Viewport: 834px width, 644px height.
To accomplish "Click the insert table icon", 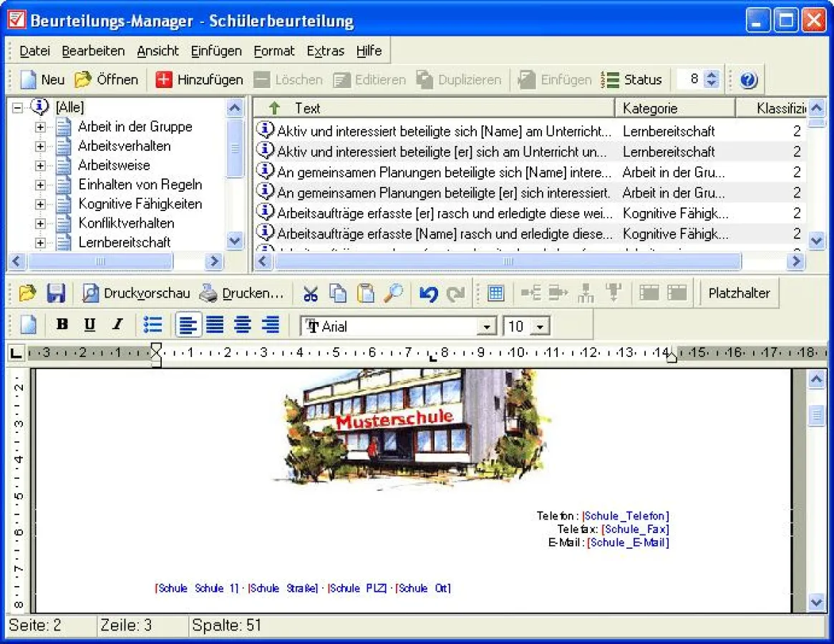I will click(x=495, y=293).
